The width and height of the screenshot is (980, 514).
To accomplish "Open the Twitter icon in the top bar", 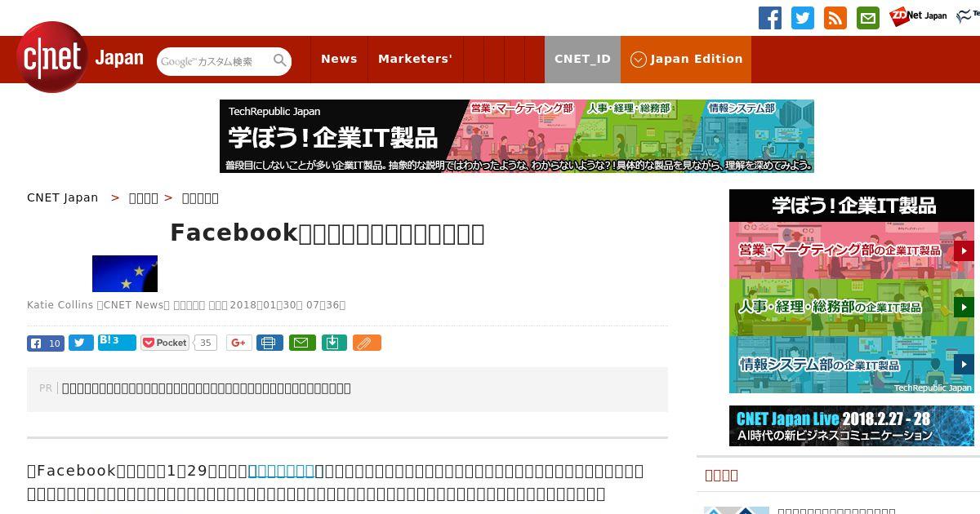I will [x=803, y=17].
